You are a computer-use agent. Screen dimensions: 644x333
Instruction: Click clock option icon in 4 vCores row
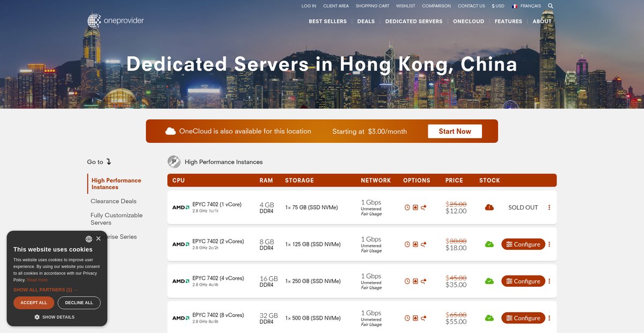(407, 281)
